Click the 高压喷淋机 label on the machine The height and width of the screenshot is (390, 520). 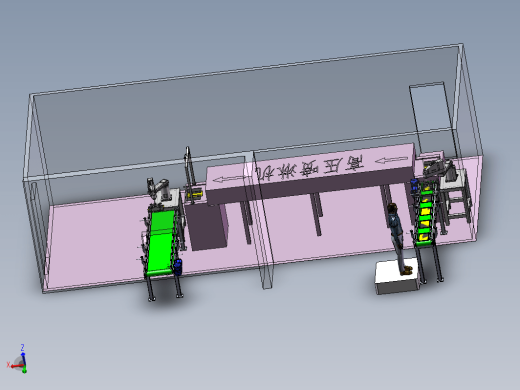pyautogui.click(x=310, y=168)
